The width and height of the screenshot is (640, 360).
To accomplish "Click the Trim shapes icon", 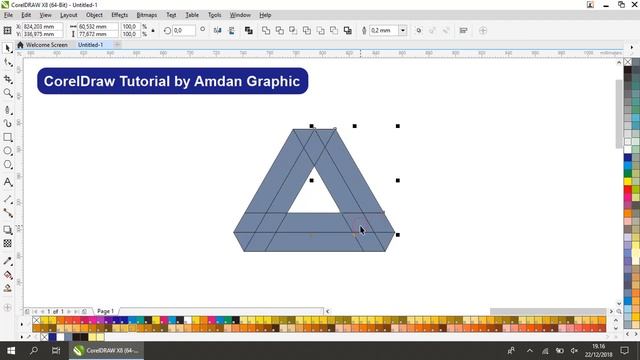I will tap(280, 30).
